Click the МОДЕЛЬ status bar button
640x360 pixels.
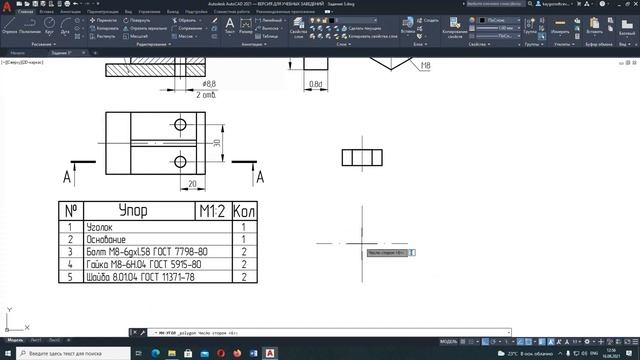[x=448, y=342]
